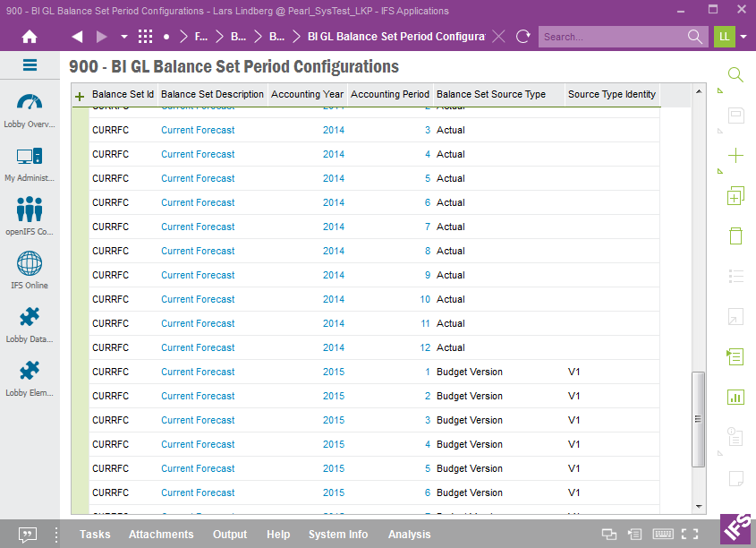This screenshot has height=548, width=756.
Task: Open IFS Online globe shortcut
Action: (30, 270)
